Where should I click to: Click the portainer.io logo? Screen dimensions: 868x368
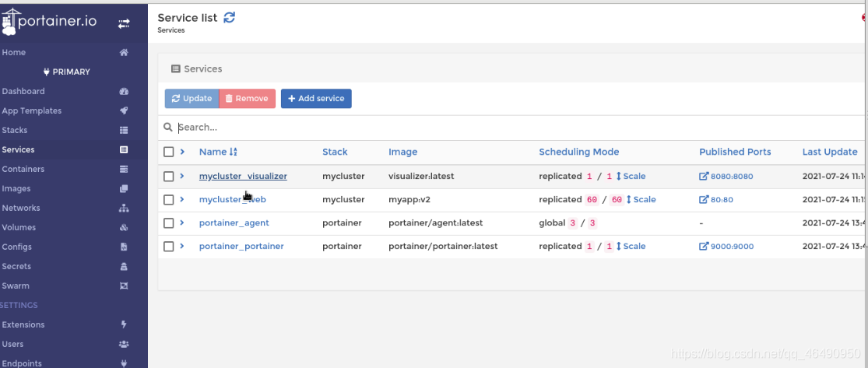49,22
